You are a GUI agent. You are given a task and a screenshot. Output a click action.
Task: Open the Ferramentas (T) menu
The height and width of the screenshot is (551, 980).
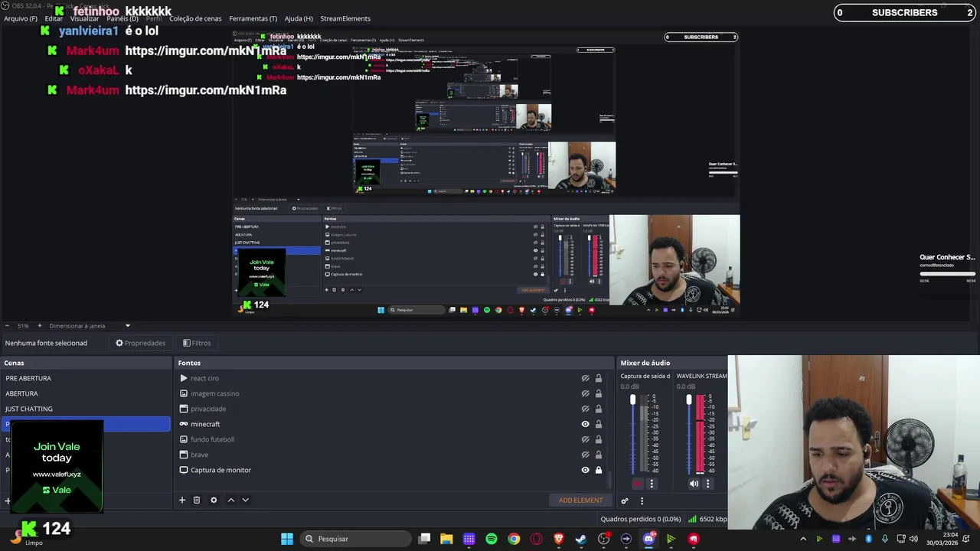253,18
